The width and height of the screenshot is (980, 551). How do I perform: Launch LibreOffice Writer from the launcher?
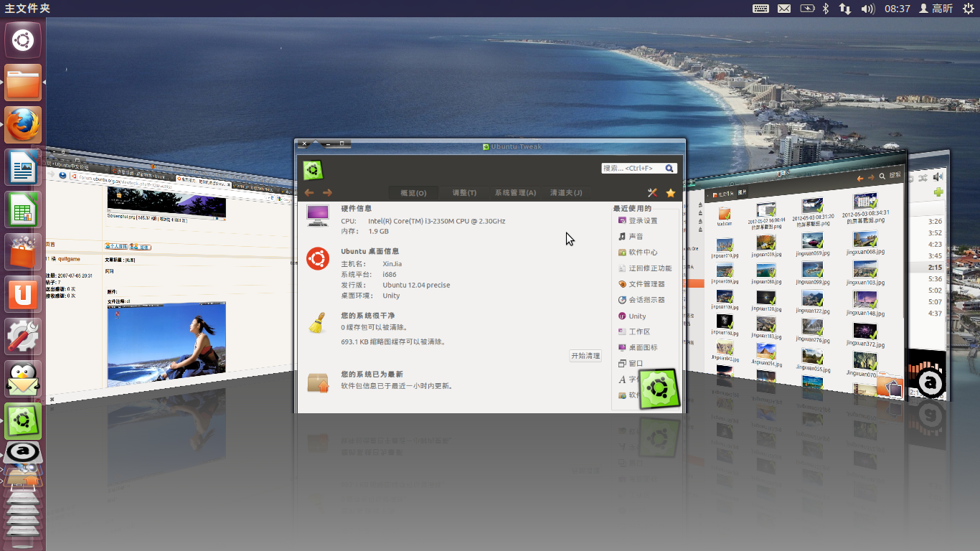(x=23, y=167)
